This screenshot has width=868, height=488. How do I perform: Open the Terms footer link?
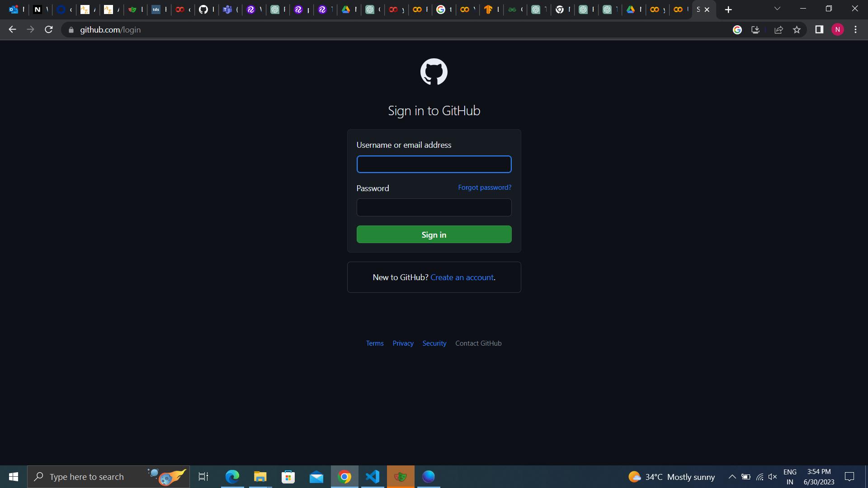[x=375, y=343]
